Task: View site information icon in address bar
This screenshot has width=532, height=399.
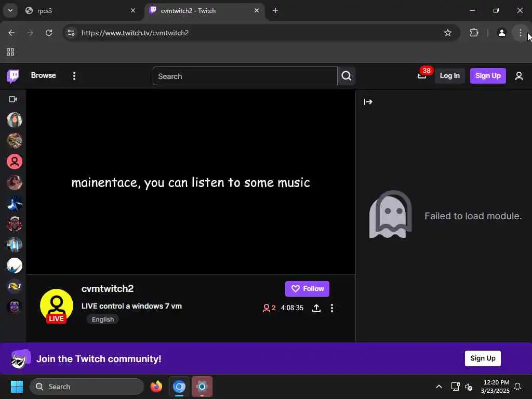Action: [71, 33]
